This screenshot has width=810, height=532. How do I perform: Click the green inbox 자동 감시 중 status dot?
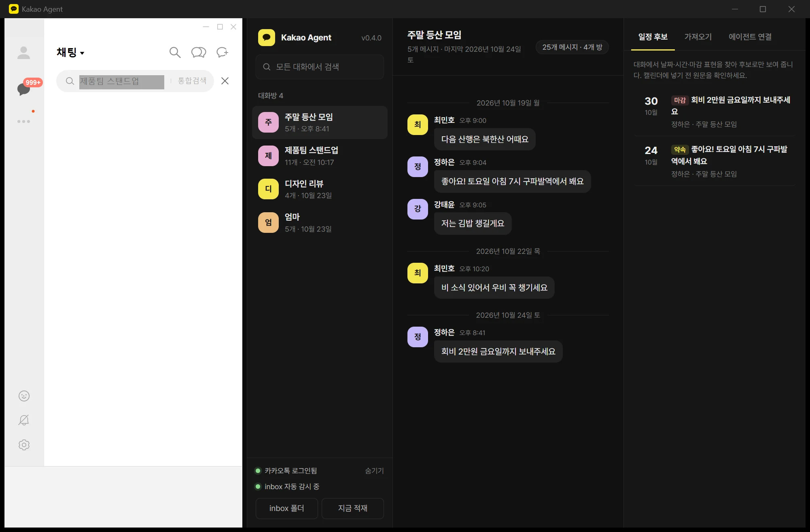point(258,486)
